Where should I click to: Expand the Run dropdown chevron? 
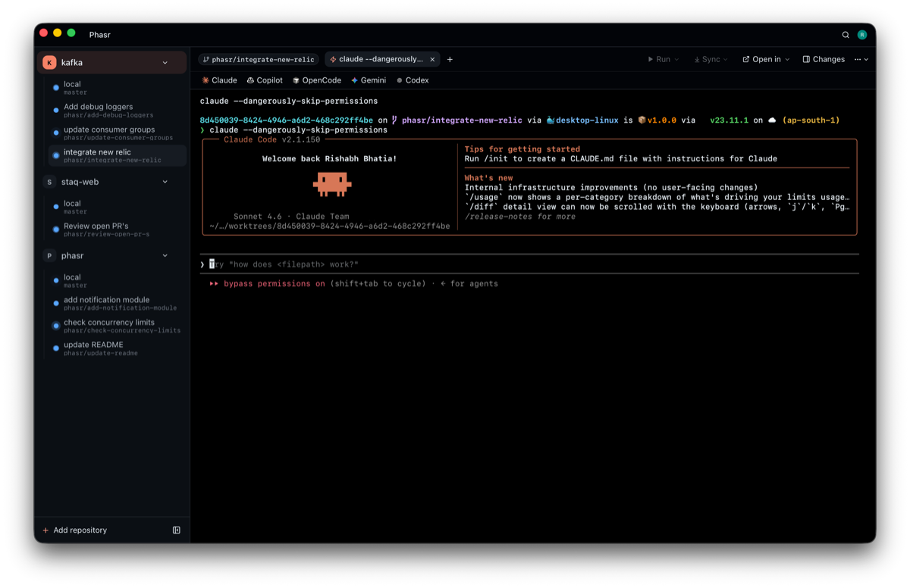point(676,59)
